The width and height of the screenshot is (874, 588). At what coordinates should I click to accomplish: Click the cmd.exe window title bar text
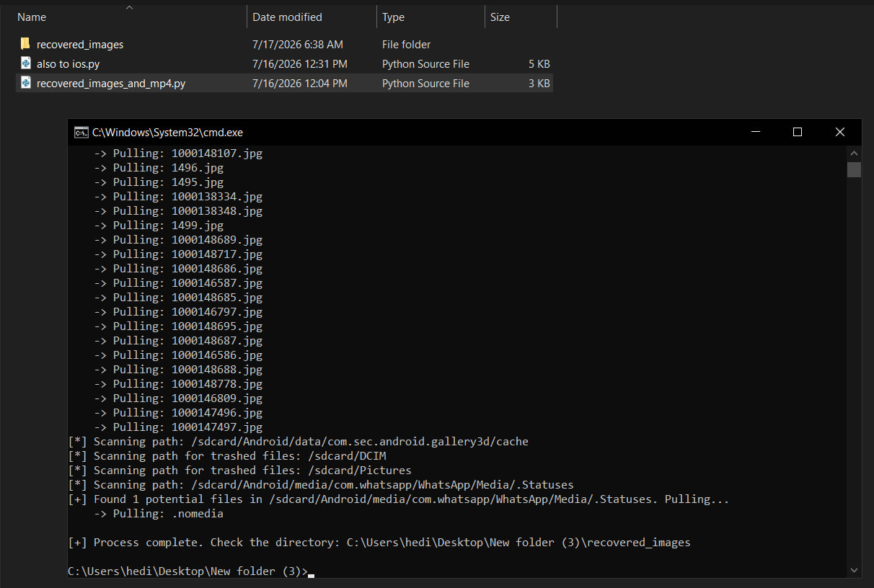click(167, 133)
